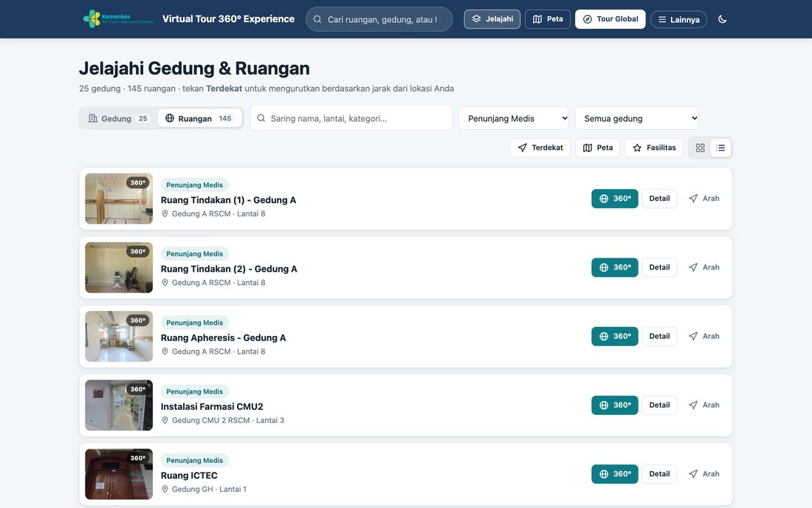812x508 pixels.
Task: Switch to grid view layout
Action: 700,148
